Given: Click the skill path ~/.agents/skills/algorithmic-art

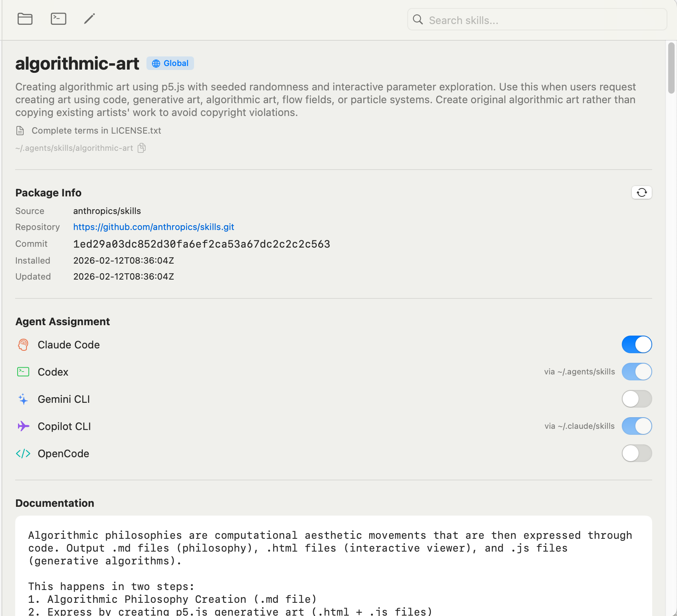Looking at the screenshot, I should tap(74, 148).
